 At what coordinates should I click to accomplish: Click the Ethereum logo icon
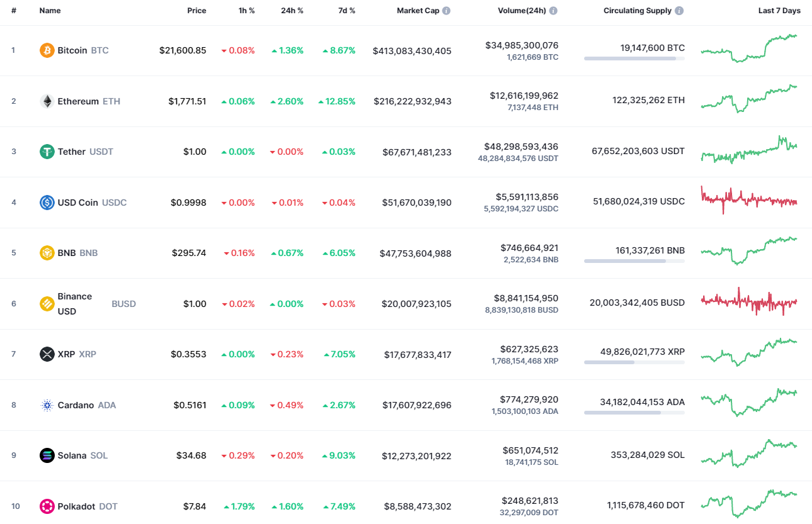47,101
